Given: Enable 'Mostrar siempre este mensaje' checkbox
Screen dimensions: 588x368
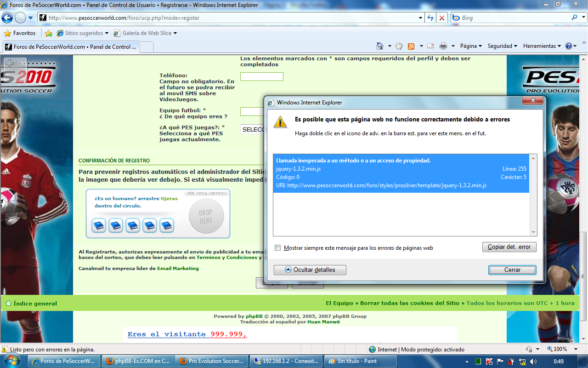Looking at the screenshot, I should 277,248.
